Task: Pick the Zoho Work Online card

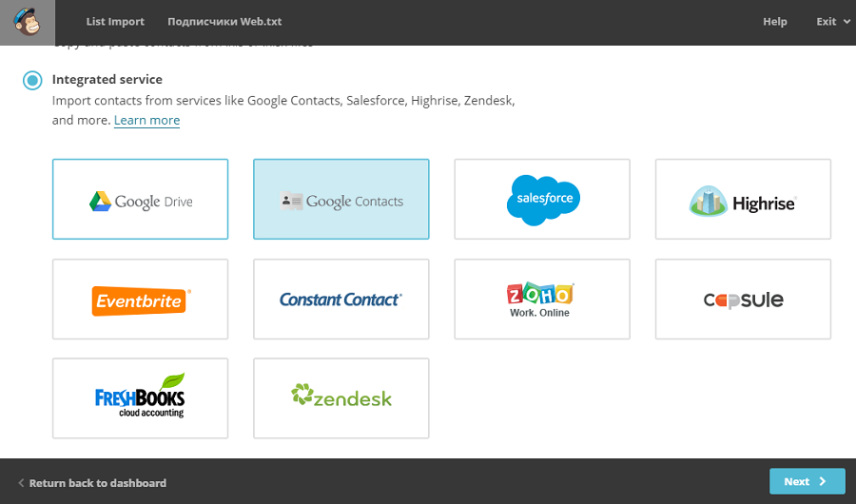Action: (542, 300)
